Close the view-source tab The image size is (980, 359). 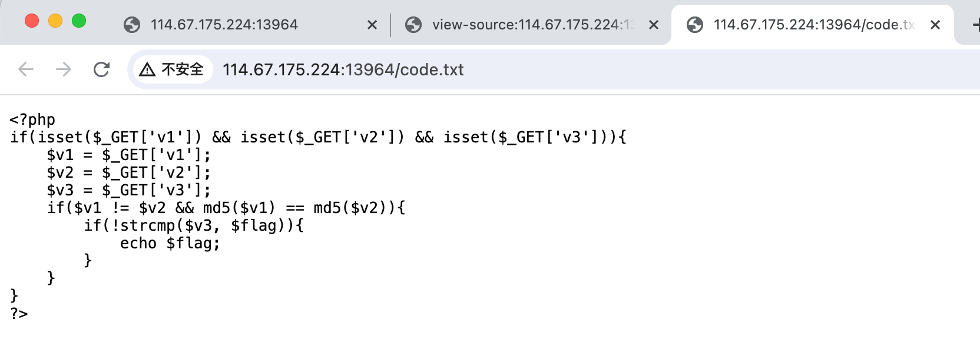pos(654,25)
